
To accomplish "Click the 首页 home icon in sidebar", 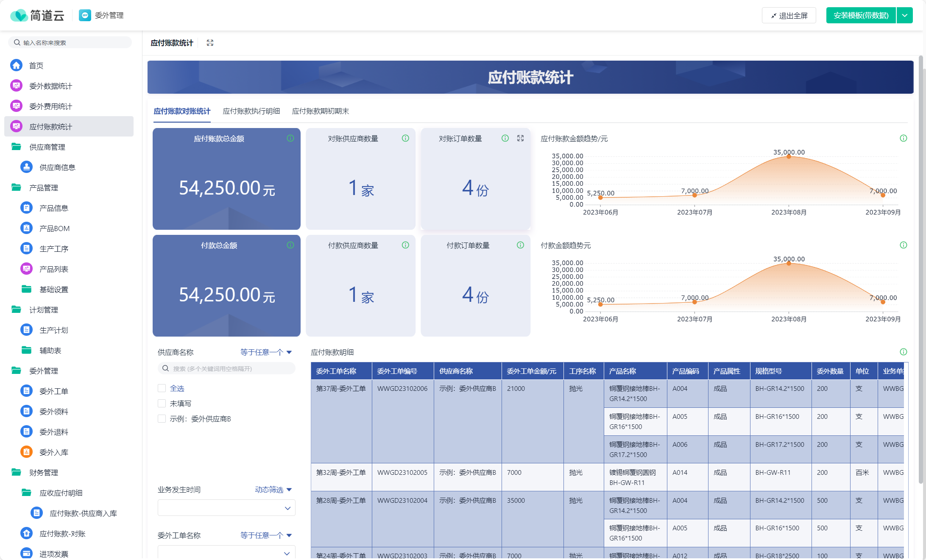I will pos(17,65).
